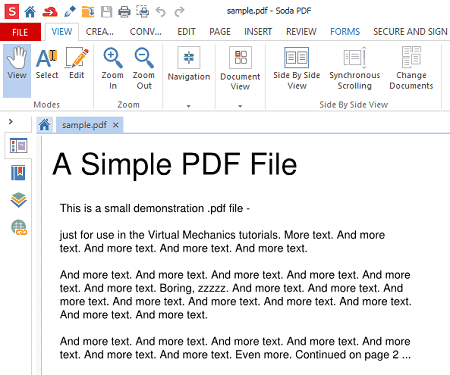Image resolution: width=450 pixels, height=375 pixels.
Task: Click the home tab icon
Action: 44,125
